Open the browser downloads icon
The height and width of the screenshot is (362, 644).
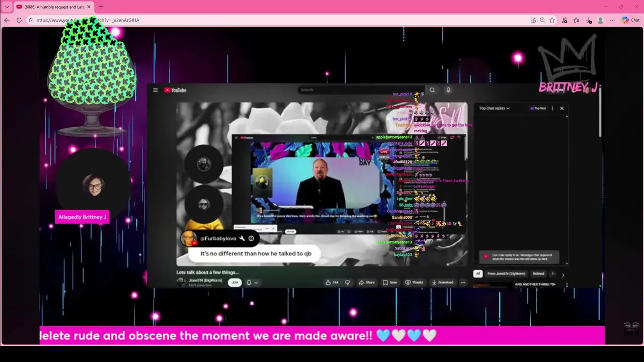click(589, 20)
